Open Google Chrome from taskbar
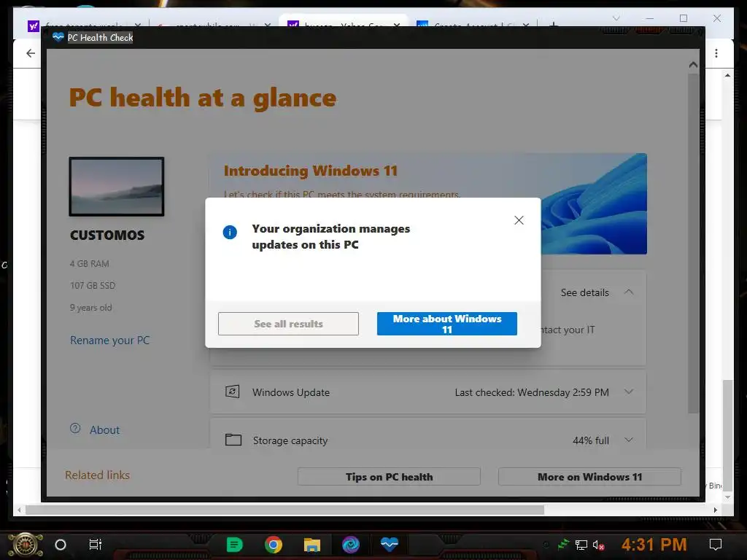 274,544
